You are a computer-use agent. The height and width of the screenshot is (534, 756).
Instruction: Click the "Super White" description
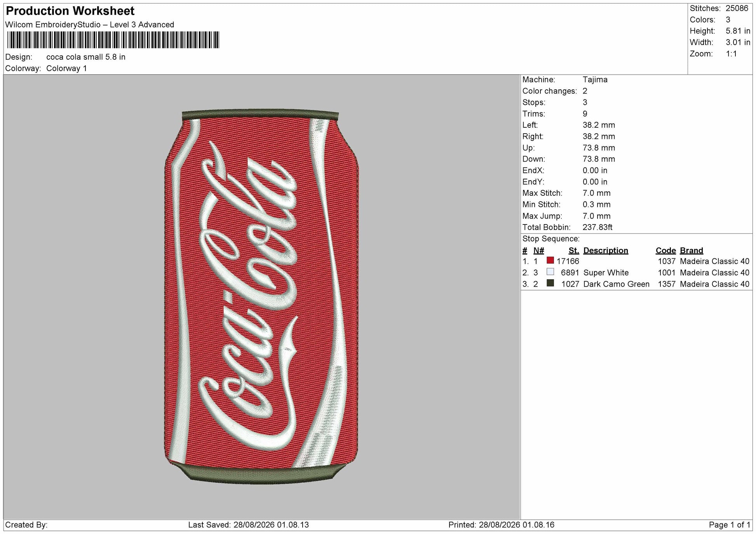(606, 273)
